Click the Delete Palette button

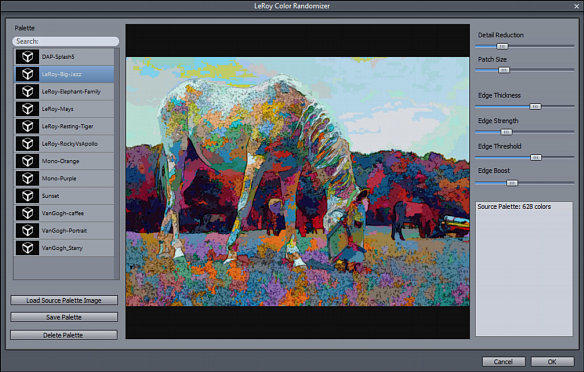tap(64, 335)
